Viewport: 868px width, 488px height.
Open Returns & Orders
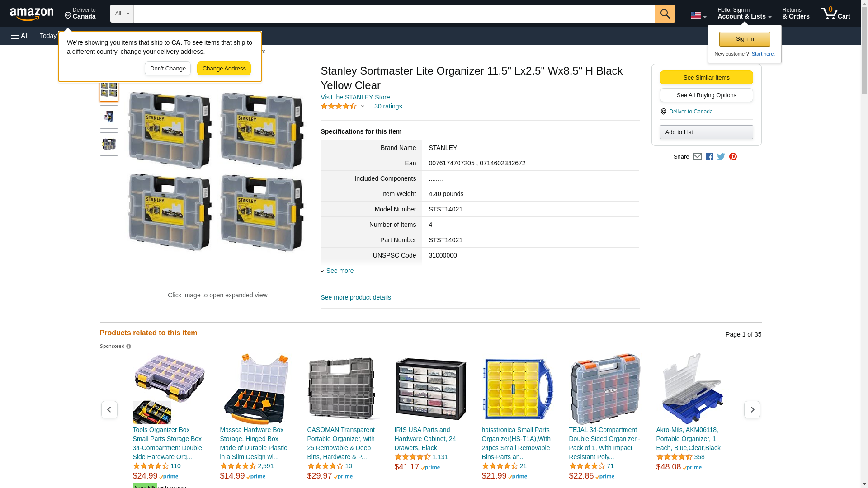coord(796,14)
